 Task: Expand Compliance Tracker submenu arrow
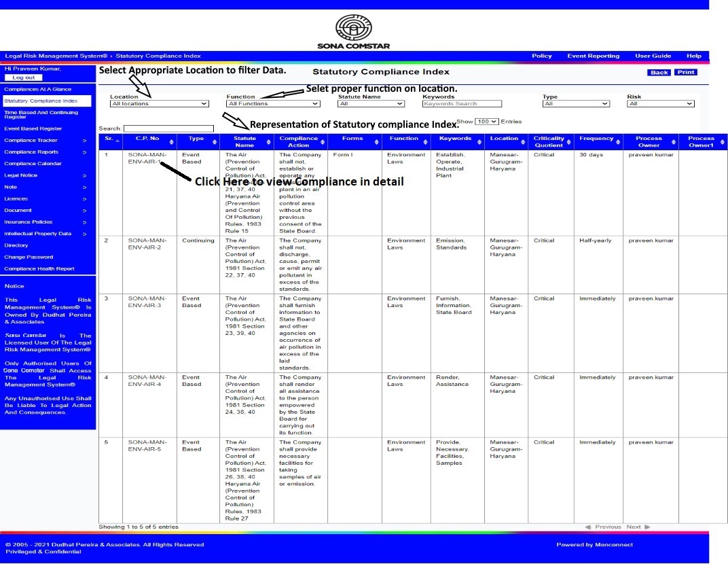point(85,141)
